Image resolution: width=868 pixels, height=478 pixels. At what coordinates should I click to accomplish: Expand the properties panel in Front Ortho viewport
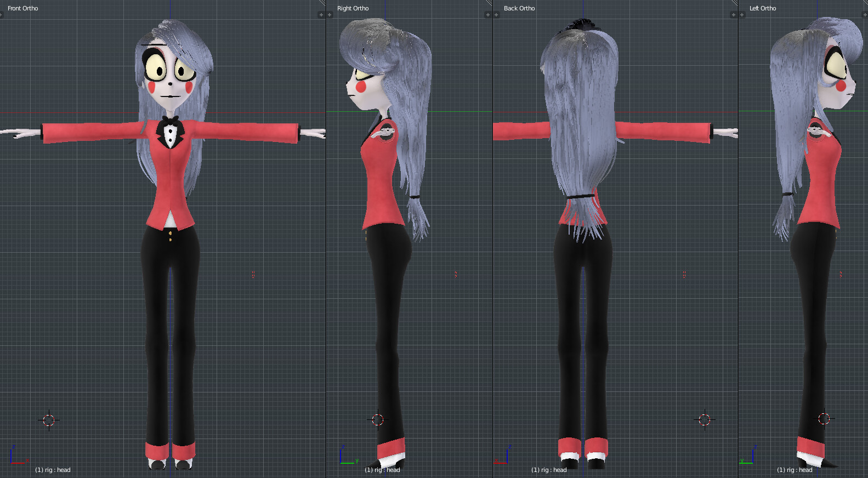(x=321, y=15)
